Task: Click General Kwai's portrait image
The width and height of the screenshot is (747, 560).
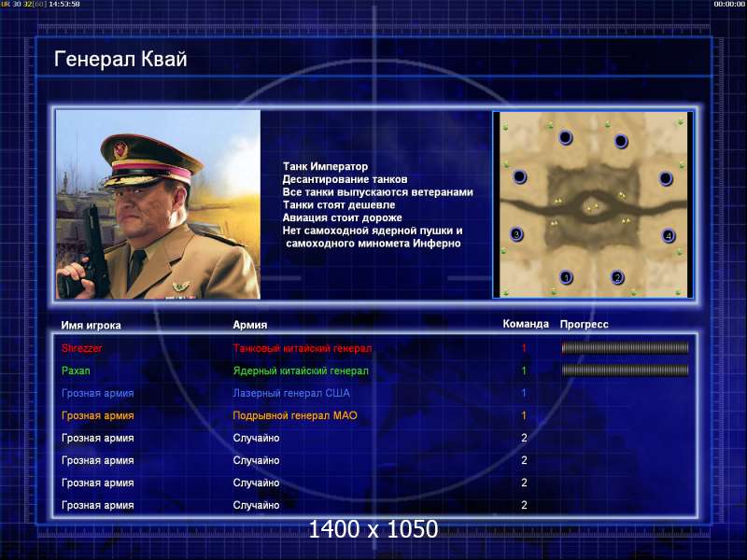Action: pyautogui.click(x=158, y=204)
